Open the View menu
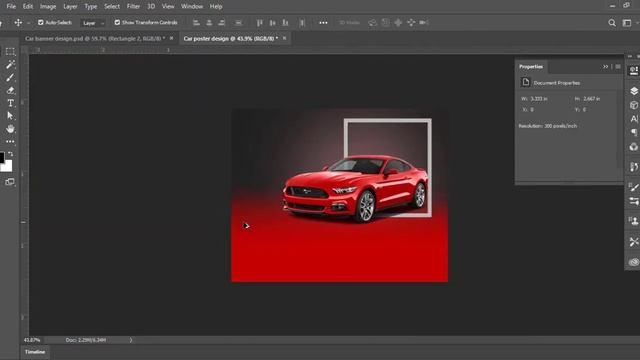The width and height of the screenshot is (640, 360). pos(168,7)
